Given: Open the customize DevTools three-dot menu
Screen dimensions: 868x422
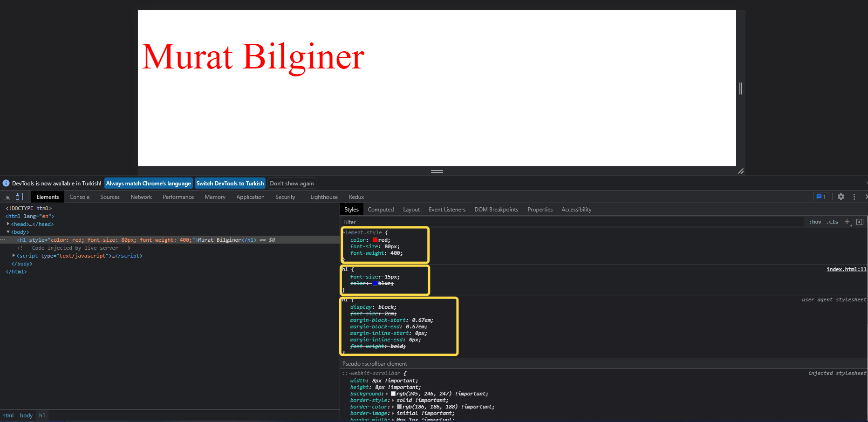Looking at the screenshot, I should (x=854, y=197).
